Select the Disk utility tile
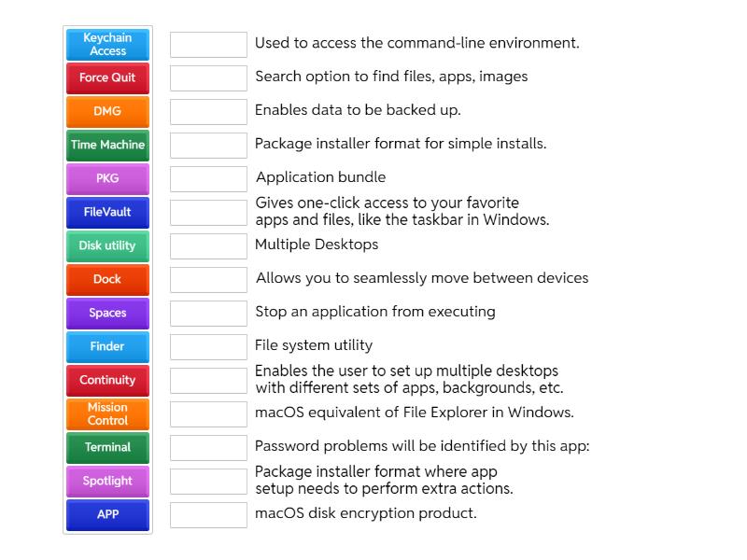Screen dimensions: 747x560 107,245
